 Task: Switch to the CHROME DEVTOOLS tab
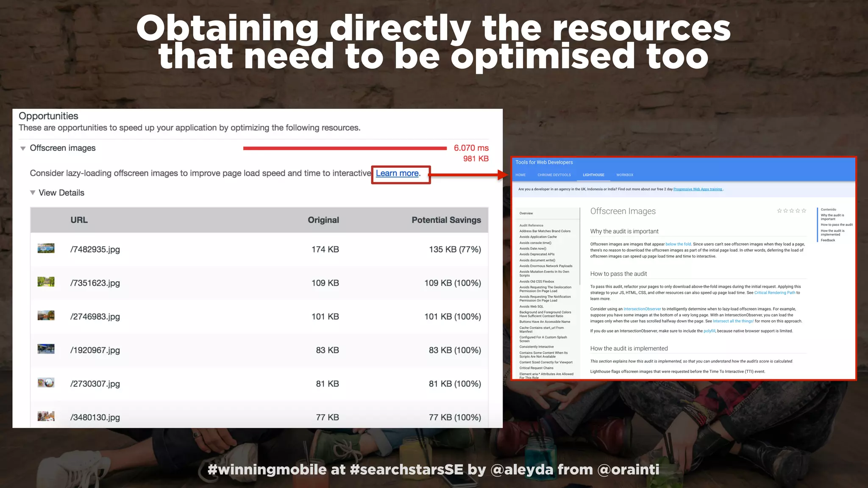coord(554,175)
